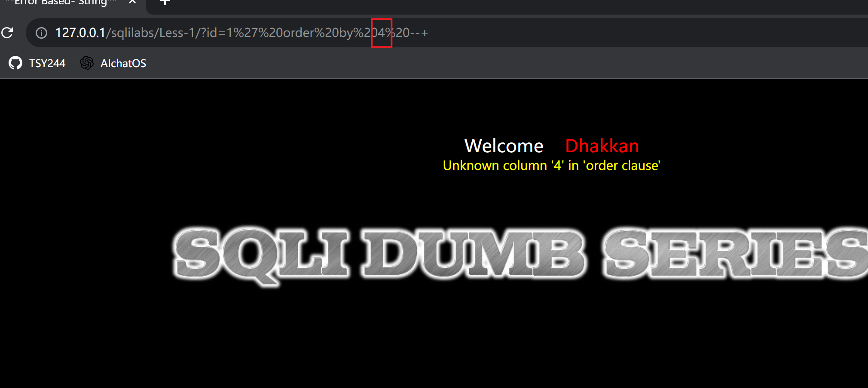Close the Error Based- String tab
Screen dimensions: 868x388
pyautogui.click(x=132, y=2)
